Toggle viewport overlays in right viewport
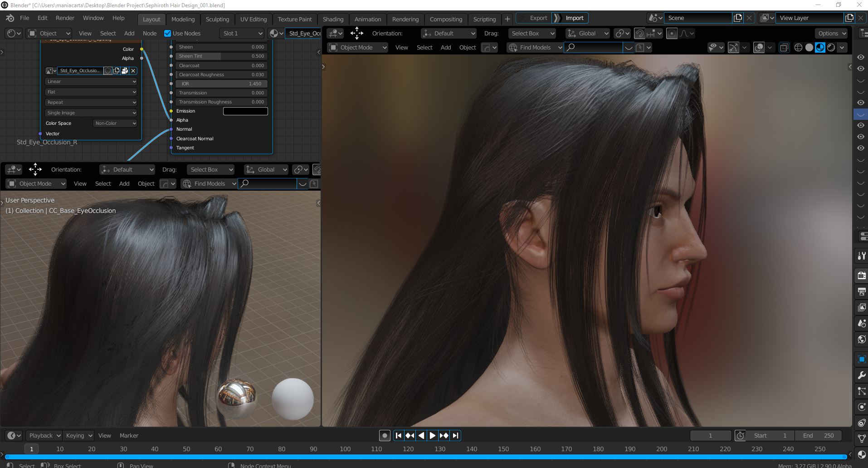Image resolution: width=868 pixels, height=468 pixels. click(758, 47)
